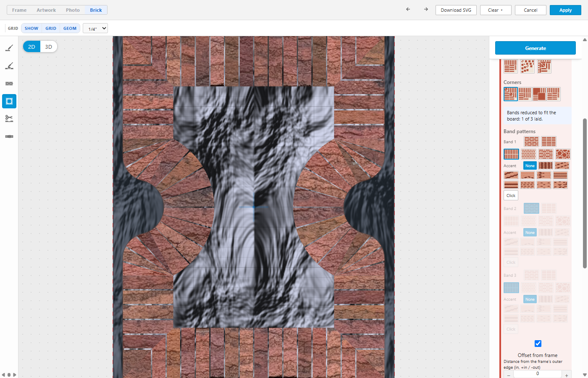Click the redo forward arrow
Viewport: 588px width, 378px height.
[426, 10]
